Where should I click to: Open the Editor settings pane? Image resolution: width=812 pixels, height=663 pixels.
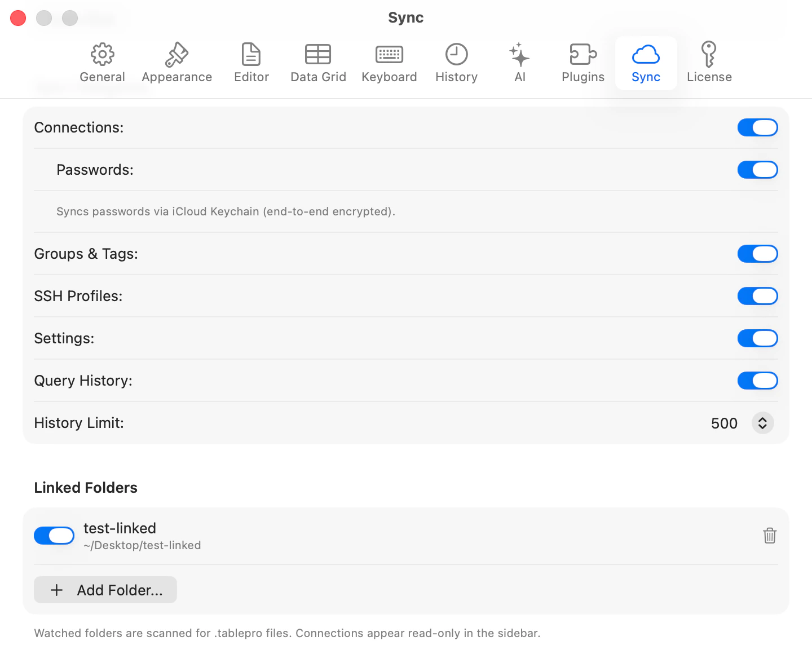(x=251, y=62)
